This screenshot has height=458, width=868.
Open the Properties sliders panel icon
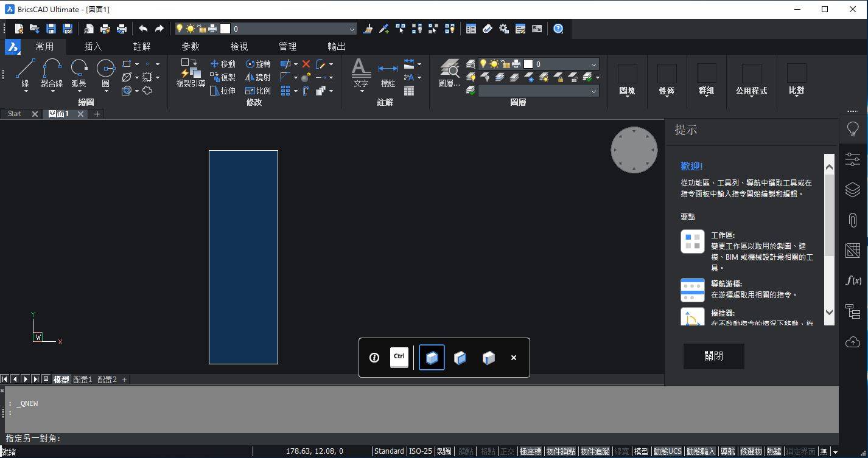click(x=853, y=159)
